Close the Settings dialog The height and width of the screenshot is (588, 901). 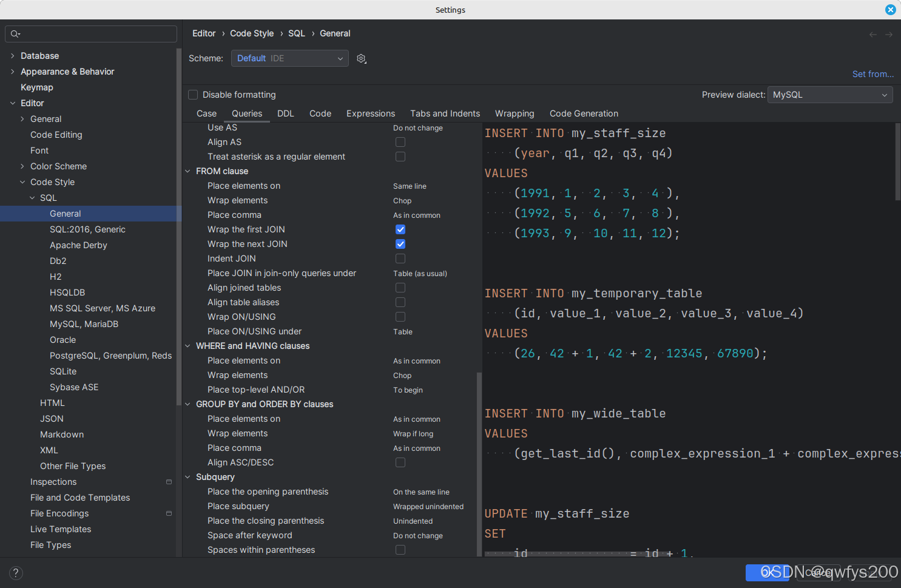tap(890, 10)
